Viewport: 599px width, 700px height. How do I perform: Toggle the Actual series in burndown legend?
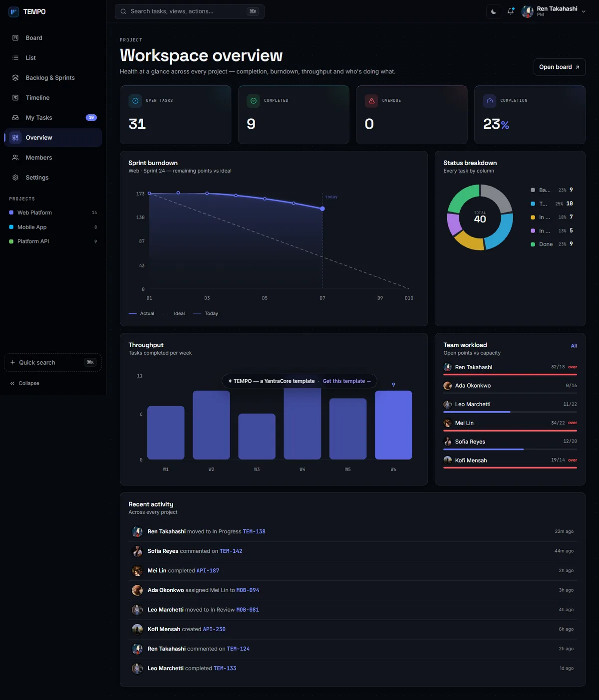tap(142, 314)
